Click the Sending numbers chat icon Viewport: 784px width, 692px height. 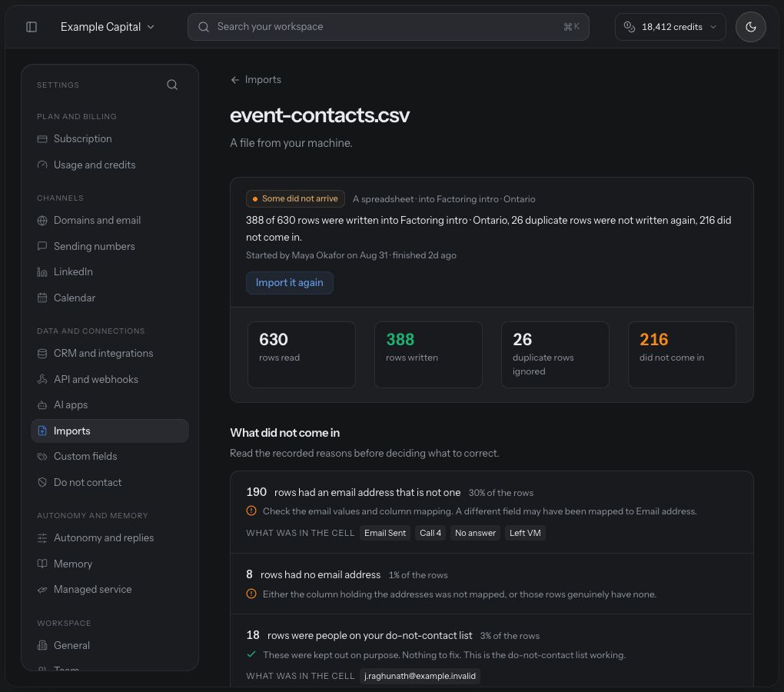[42, 247]
